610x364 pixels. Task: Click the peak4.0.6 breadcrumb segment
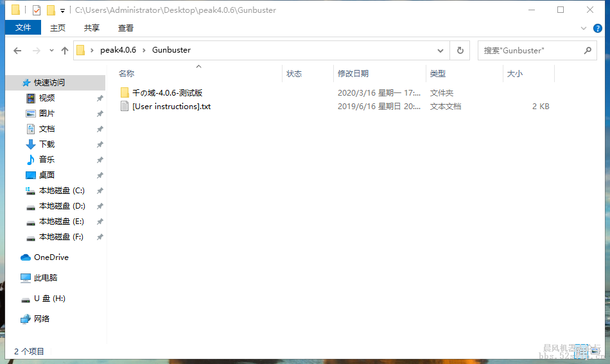click(118, 50)
